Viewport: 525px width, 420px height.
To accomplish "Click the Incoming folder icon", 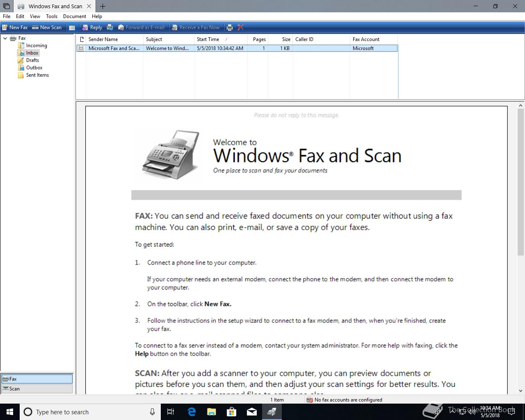I will coord(21,46).
